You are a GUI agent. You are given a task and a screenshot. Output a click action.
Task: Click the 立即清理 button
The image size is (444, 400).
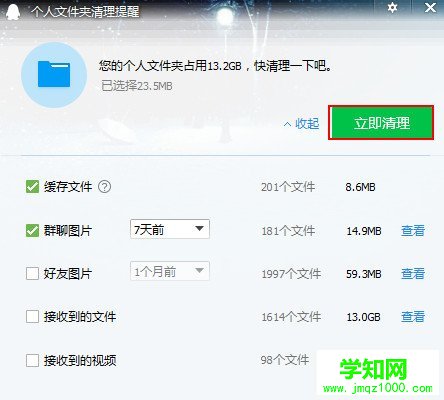click(381, 123)
